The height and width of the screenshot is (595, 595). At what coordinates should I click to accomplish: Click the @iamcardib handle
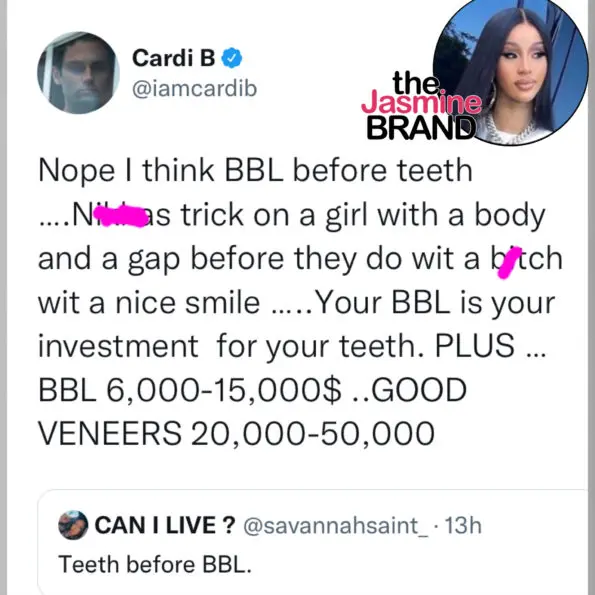click(195, 89)
